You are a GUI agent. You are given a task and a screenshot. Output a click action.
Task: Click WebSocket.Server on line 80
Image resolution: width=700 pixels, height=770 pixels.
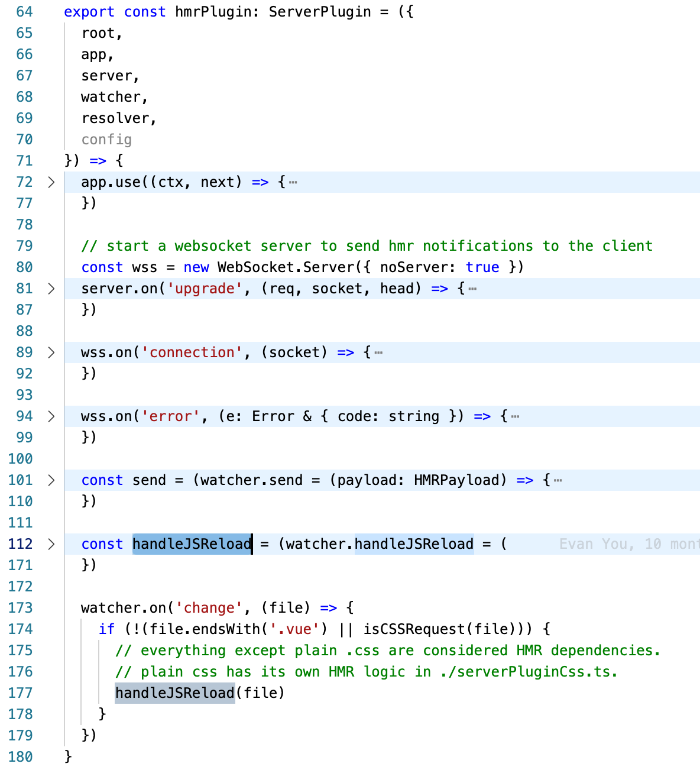(x=286, y=267)
